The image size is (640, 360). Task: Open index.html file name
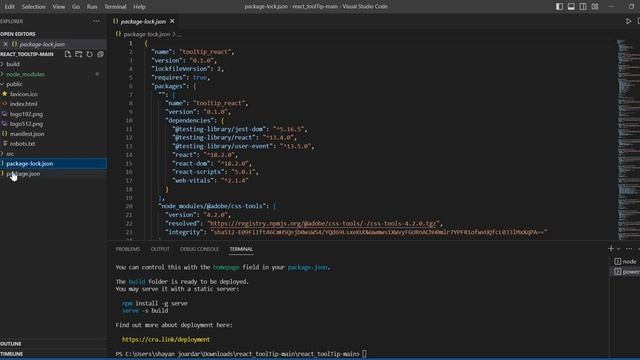click(x=23, y=104)
